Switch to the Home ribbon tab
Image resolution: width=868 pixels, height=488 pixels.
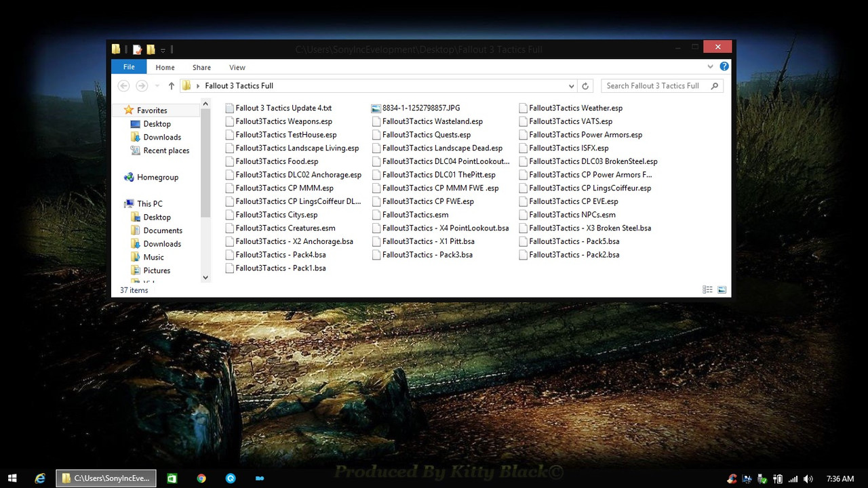[x=165, y=67]
